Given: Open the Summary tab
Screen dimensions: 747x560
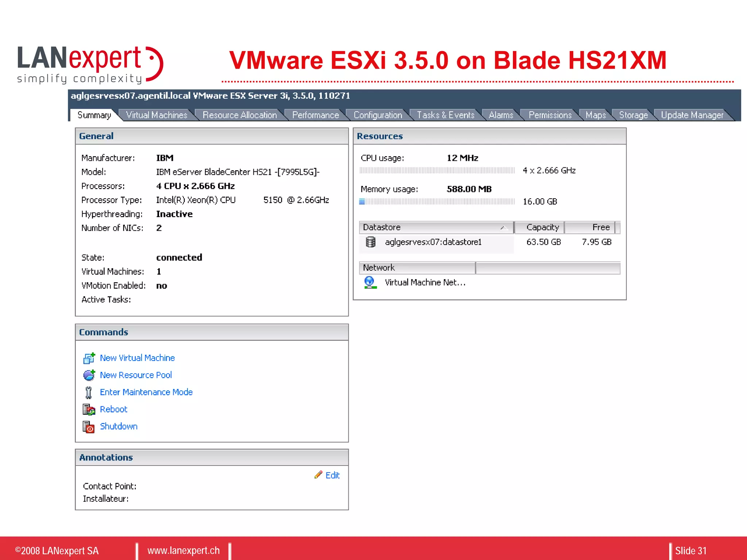Looking at the screenshot, I should (94, 115).
